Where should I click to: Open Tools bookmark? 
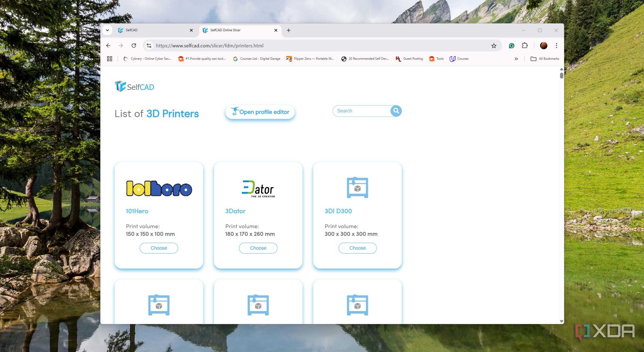(x=436, y=59)
